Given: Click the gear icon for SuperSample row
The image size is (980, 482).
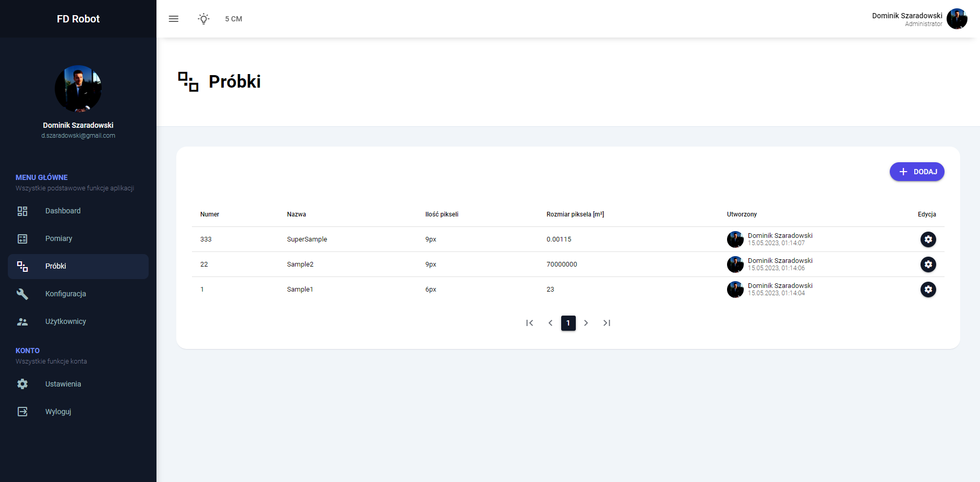Looking at the screenshot, I should click(x=928, y=239).
